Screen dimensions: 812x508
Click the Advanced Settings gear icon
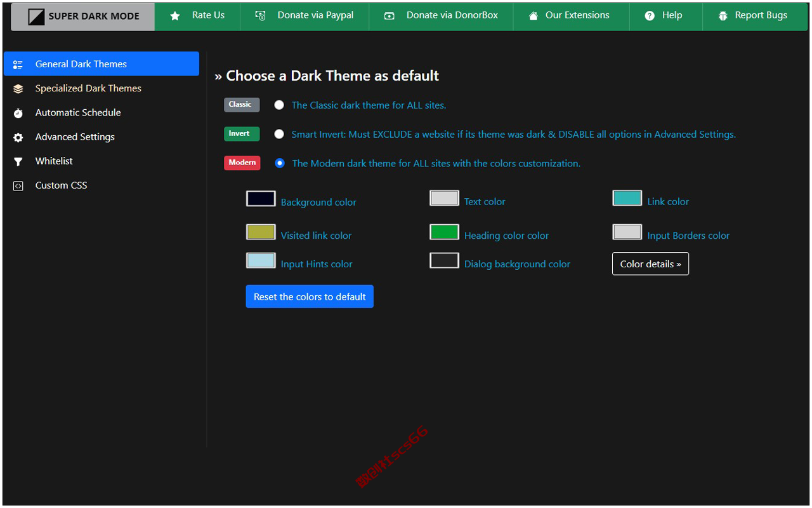[x=18, y=137]
